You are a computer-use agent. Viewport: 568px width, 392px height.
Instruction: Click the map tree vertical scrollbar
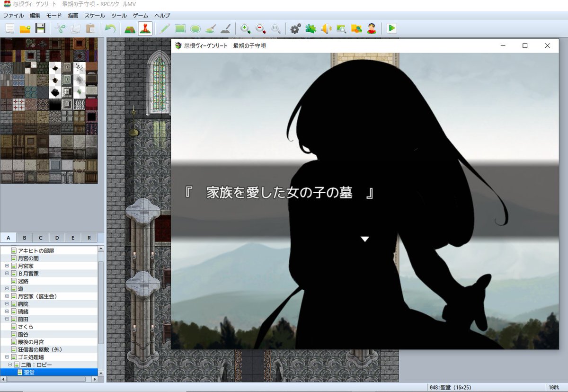click(100, 303)
